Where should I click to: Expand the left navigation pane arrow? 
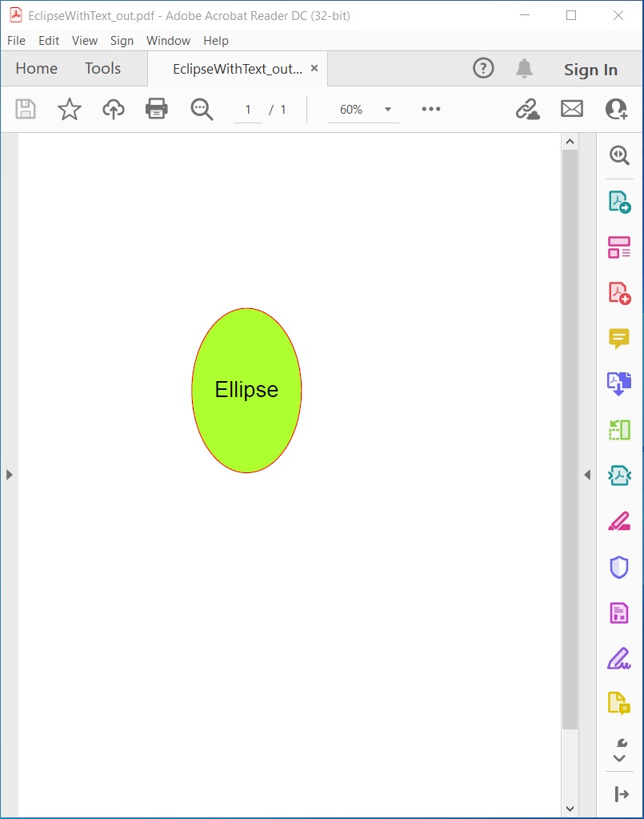(x=10, y=474)
